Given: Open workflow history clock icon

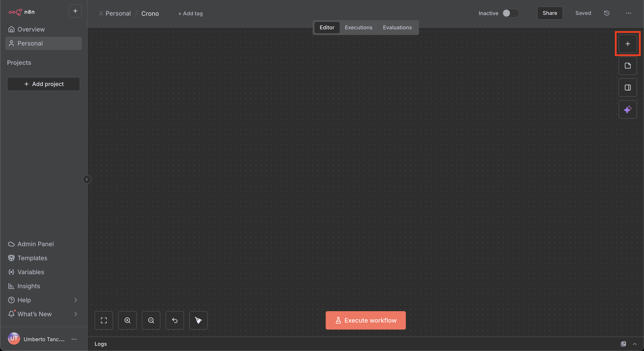Looking at the screenshot, I should pos(607,13).
